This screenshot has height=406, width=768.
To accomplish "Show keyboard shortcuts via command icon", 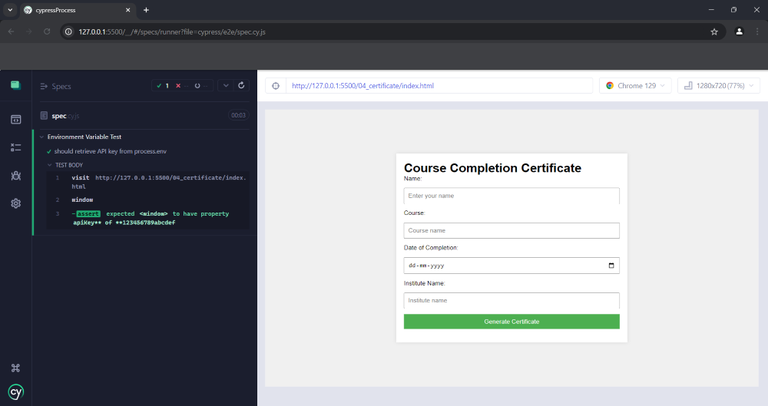I will 16,368.
